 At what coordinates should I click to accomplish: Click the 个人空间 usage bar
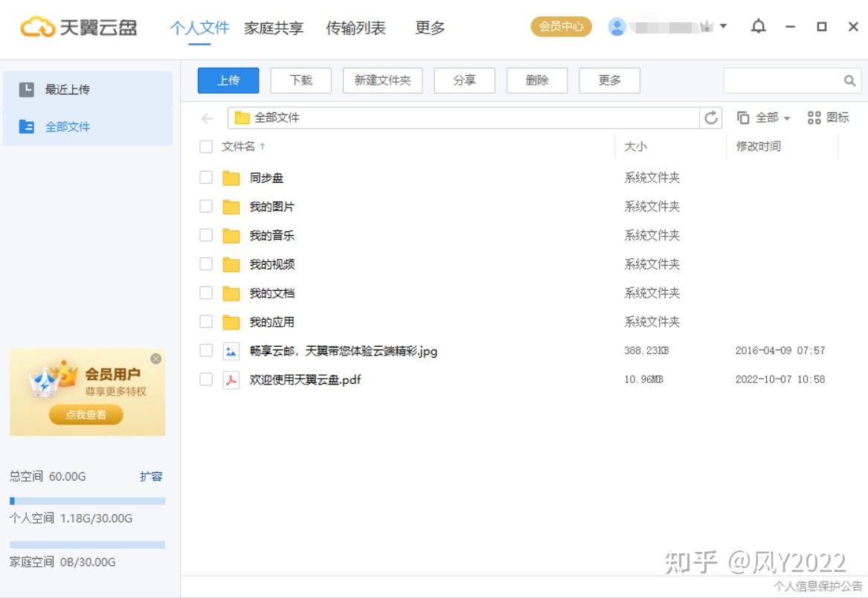tap(88, 501)
